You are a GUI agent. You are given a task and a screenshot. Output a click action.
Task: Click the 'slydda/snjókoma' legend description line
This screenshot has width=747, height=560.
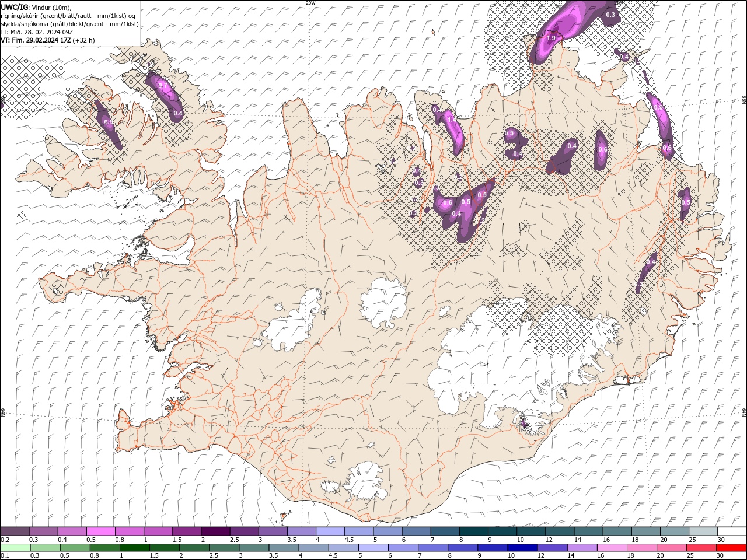(x=69, y=24)
